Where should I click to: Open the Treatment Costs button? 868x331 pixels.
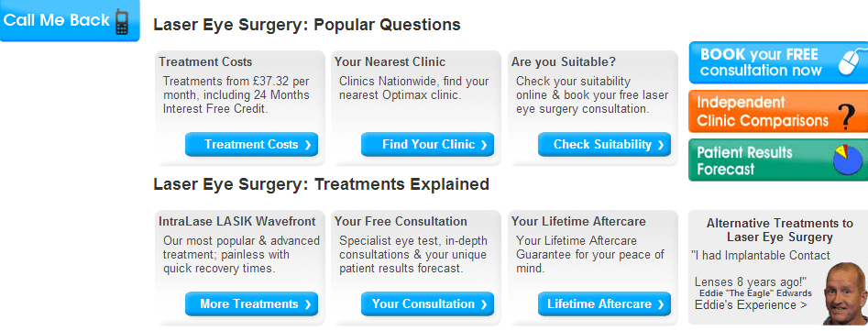pyautogui.click(x=251, y=145)
